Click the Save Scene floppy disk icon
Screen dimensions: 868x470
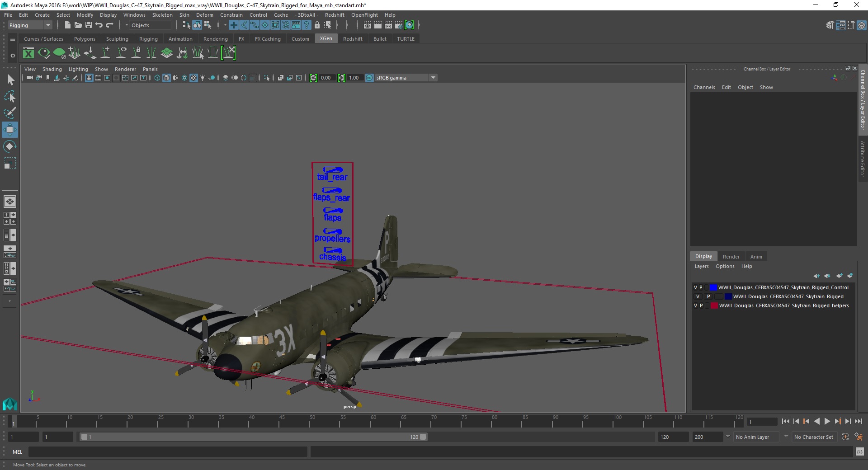pyautogui.click(x=89, y=25)
